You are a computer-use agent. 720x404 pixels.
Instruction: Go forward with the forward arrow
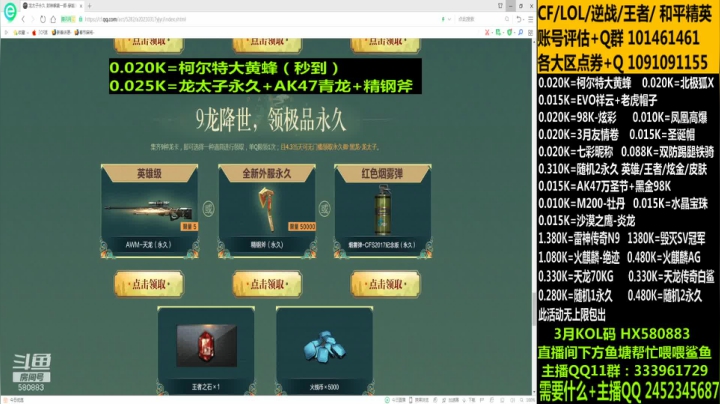(33, 19)
